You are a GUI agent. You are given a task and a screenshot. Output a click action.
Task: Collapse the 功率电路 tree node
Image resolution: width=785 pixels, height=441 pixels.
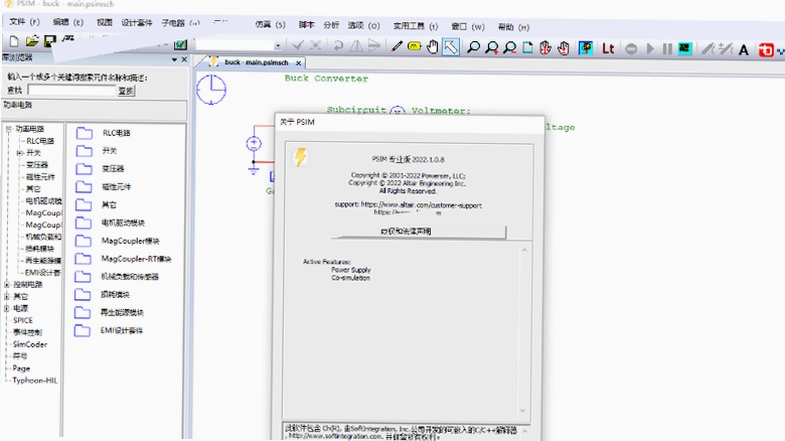click(x=9, y=129)
